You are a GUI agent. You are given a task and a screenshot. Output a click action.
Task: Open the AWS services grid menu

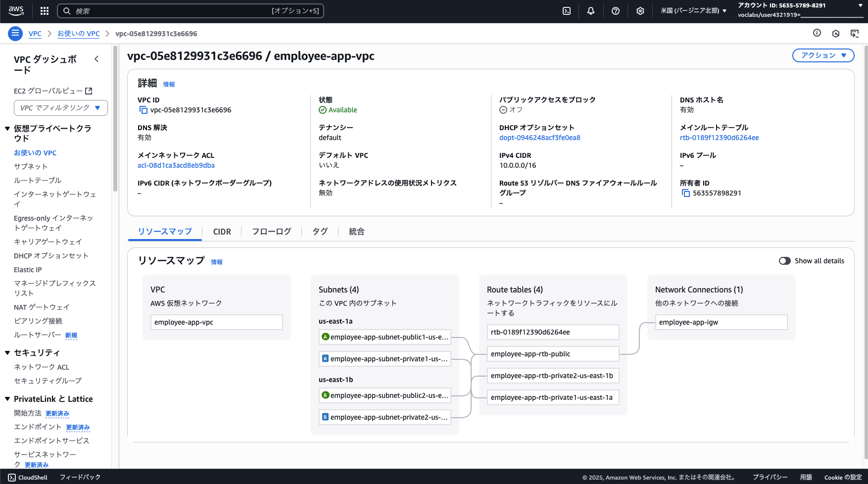[x=45, y=11]
